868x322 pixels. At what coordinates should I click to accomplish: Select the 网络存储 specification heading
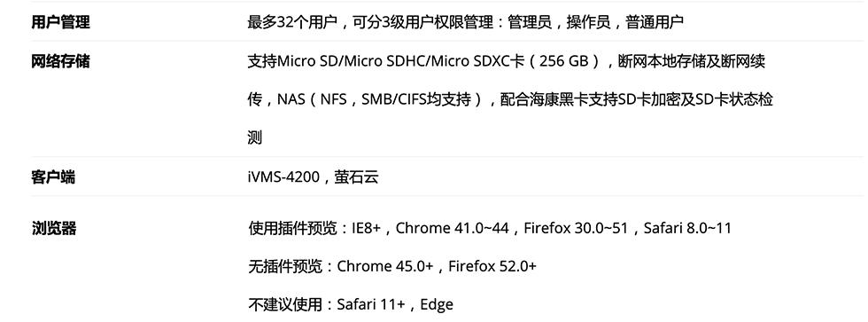click(60, 61)
